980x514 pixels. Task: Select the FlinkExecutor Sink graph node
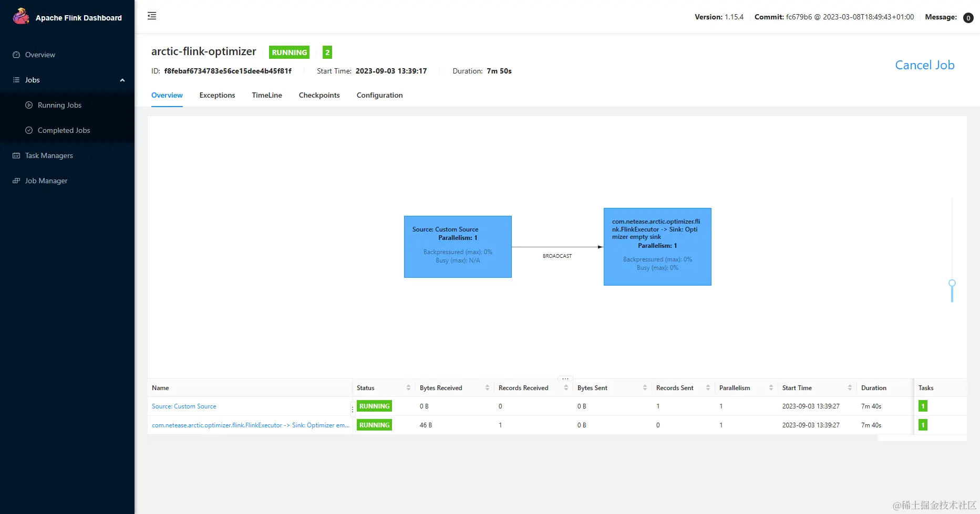pos(657,247)
